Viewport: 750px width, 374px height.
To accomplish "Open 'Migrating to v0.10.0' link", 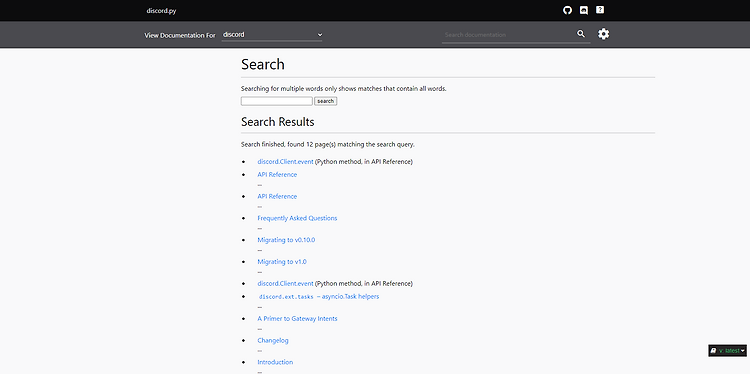I will click(286, 240).
